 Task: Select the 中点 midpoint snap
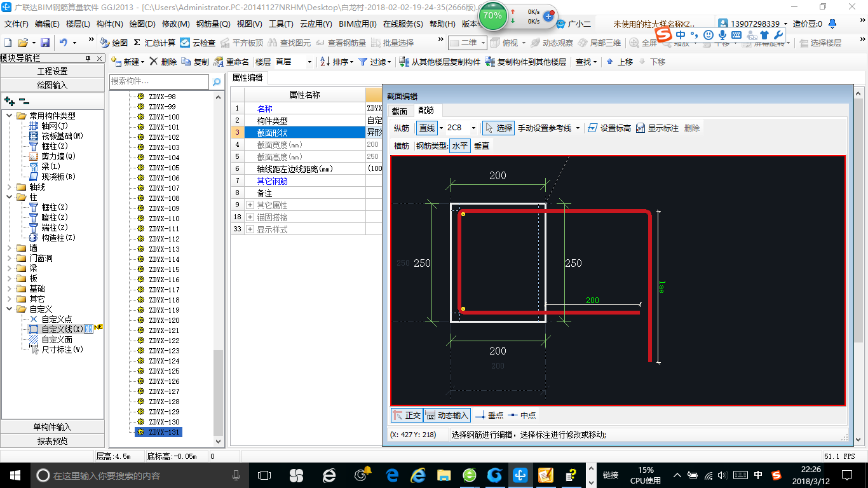[x=522, y=415]
